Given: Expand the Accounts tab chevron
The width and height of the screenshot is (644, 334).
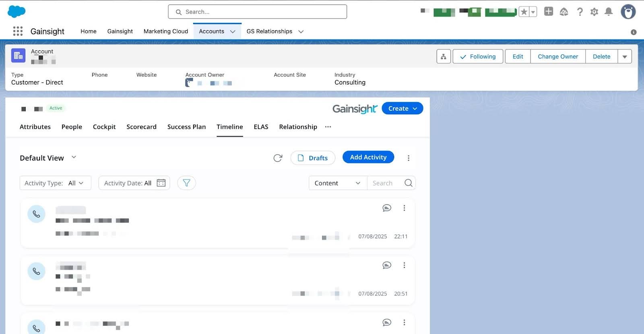Looking at the screenshot, I should (233, 31).
